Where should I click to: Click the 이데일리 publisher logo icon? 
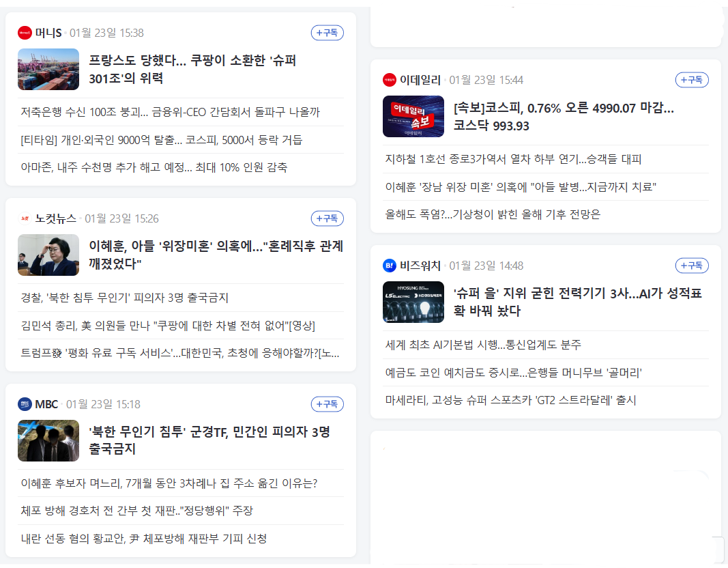tap(390, 80)
